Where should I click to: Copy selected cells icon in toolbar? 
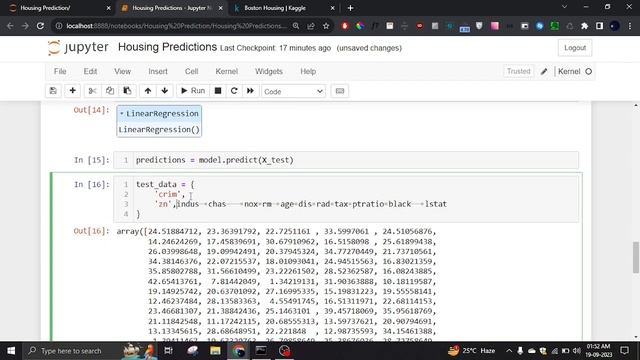click(110, 91)
